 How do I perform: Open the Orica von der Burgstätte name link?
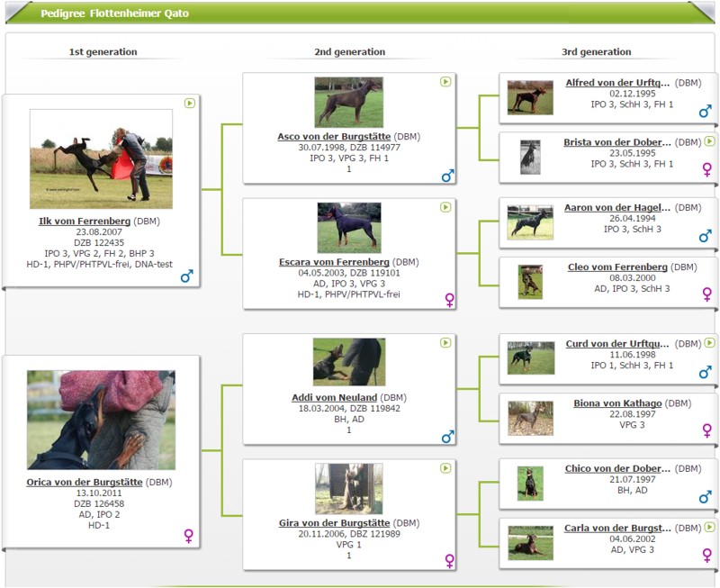85,482
